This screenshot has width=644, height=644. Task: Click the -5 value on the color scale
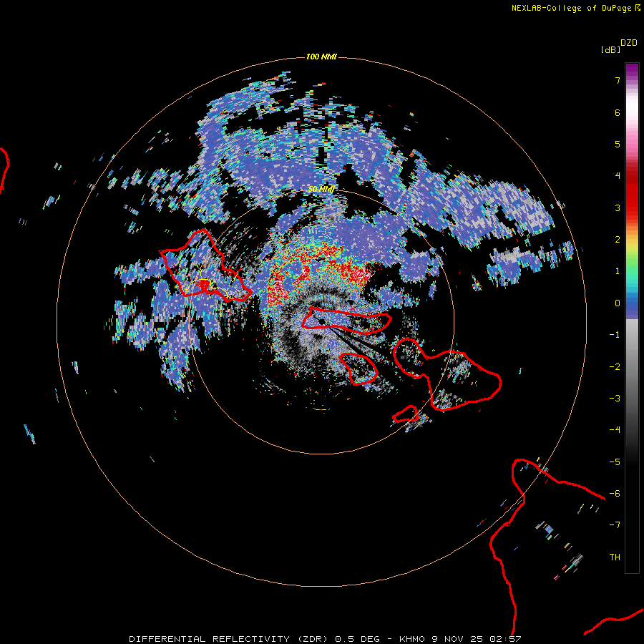[615, 462]
